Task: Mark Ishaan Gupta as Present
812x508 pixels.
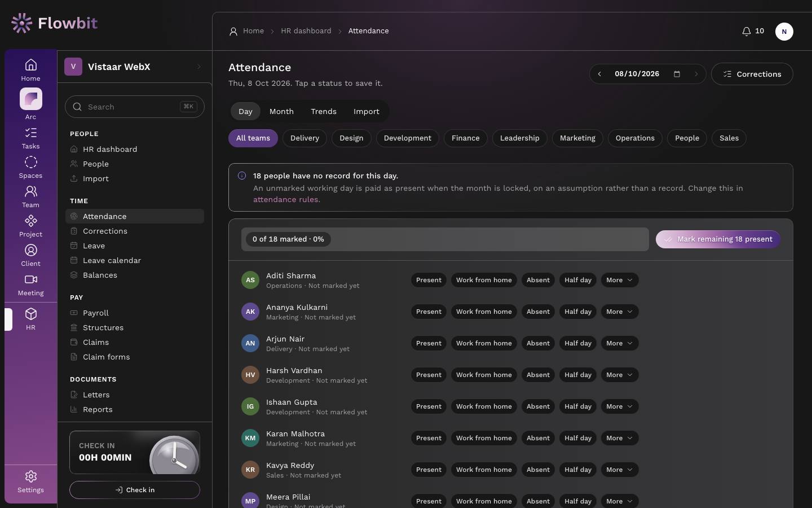Action: pyautogui.click(x=429, y=406)
